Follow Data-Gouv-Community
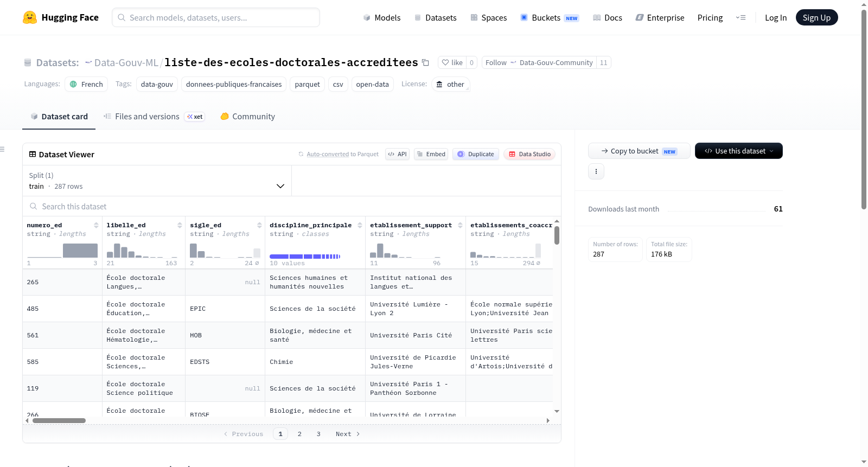This screenshot has height=467, width=868. click(539, 62)
